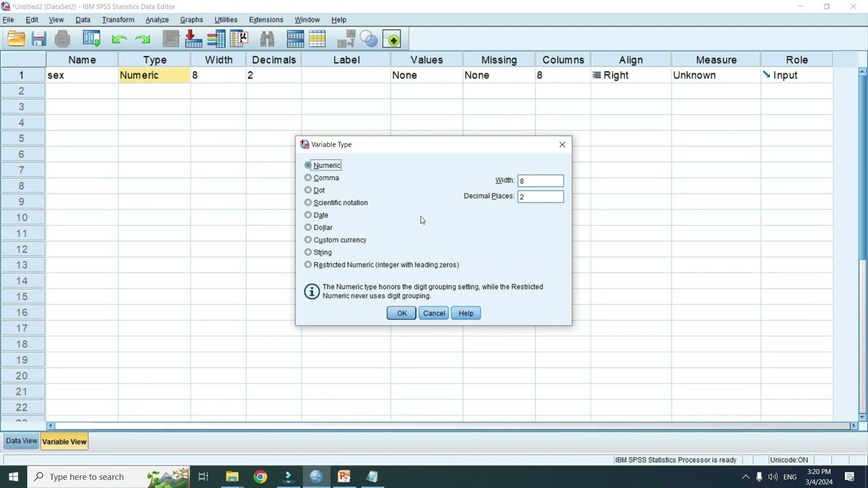Close the Variable Type dialog with X
This screenshot has height=488, width=868.
click(x=562, y=144)
